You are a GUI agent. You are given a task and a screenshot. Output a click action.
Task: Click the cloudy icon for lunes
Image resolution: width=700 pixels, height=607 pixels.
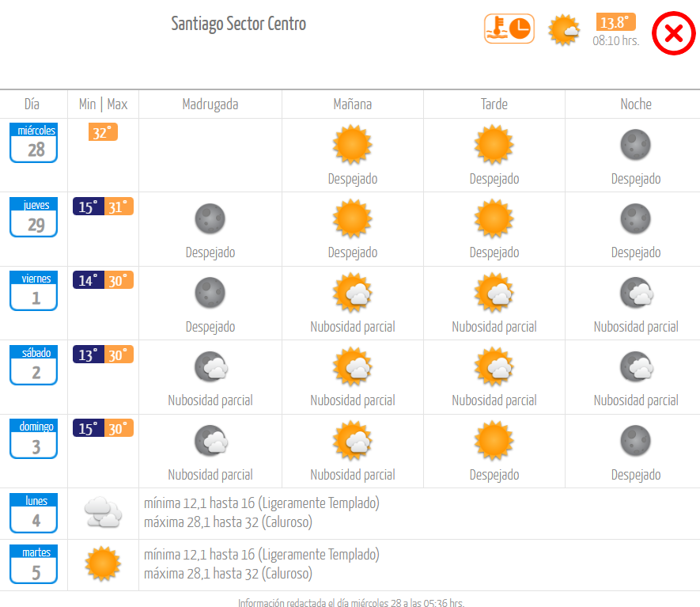(103, 512)
